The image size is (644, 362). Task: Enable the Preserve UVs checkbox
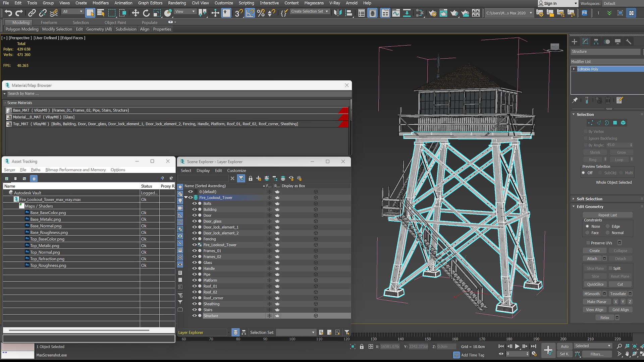(x=588, y=243)
